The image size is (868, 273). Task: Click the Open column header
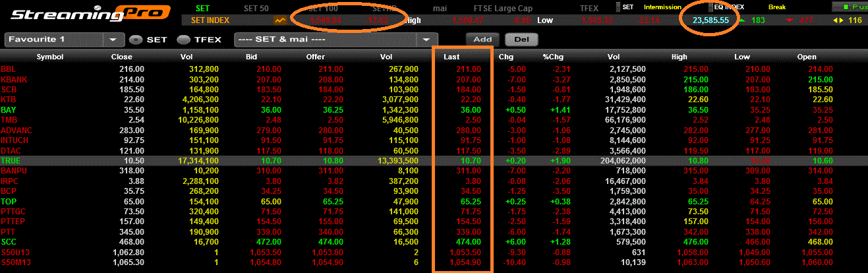click(807, 57)
